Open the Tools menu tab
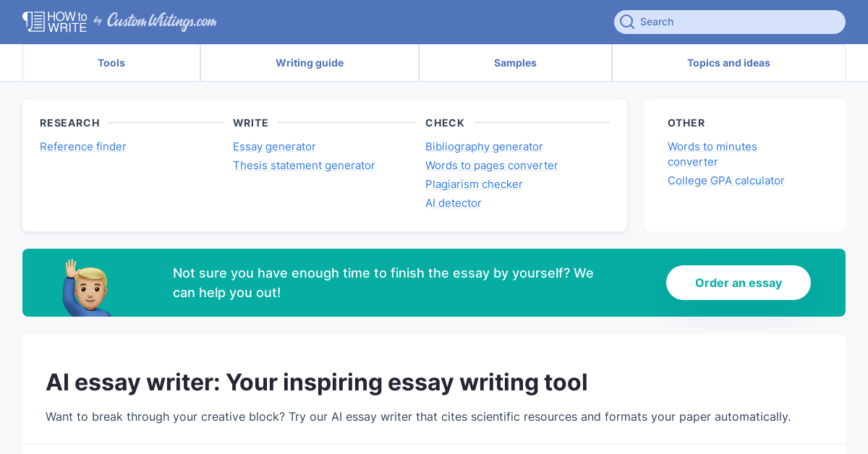The width and height of the screenshot is (868, 454). coord(111,63)
